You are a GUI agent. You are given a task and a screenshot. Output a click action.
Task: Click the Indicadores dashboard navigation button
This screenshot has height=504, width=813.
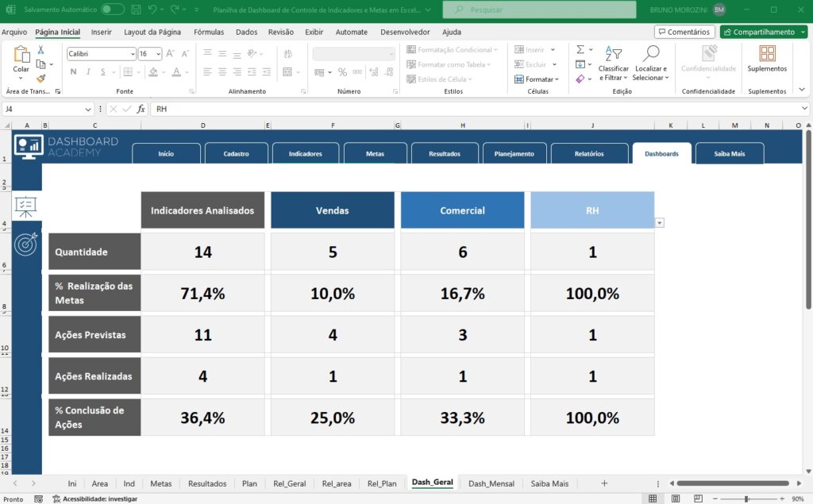[x=306, y=153]
